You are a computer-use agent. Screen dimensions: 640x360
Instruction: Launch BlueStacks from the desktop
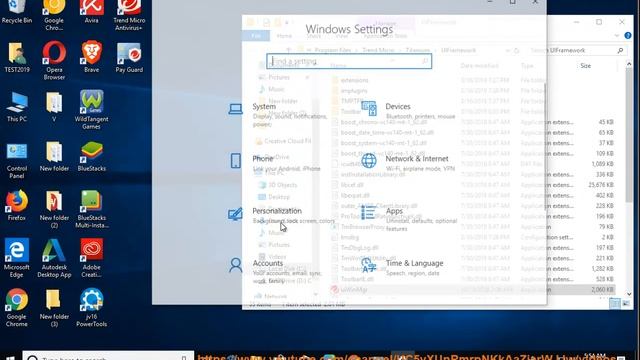click(91, 157)
